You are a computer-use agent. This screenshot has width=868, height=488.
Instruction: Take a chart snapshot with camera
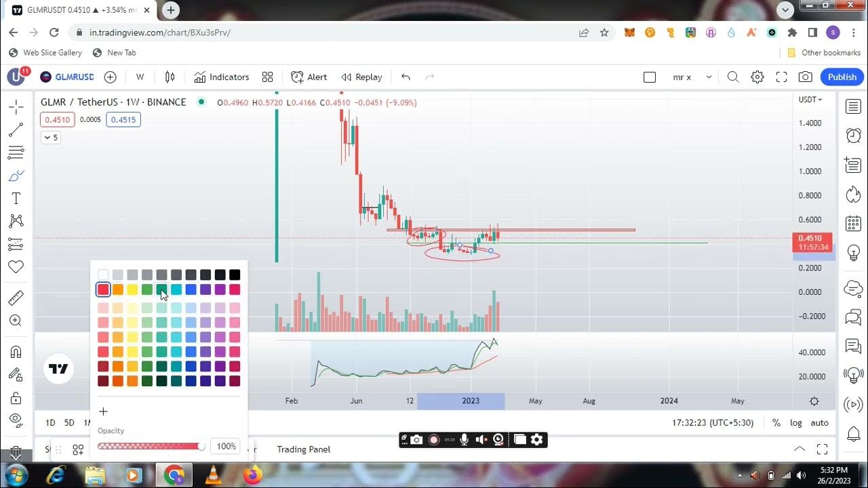pos(805,77)
